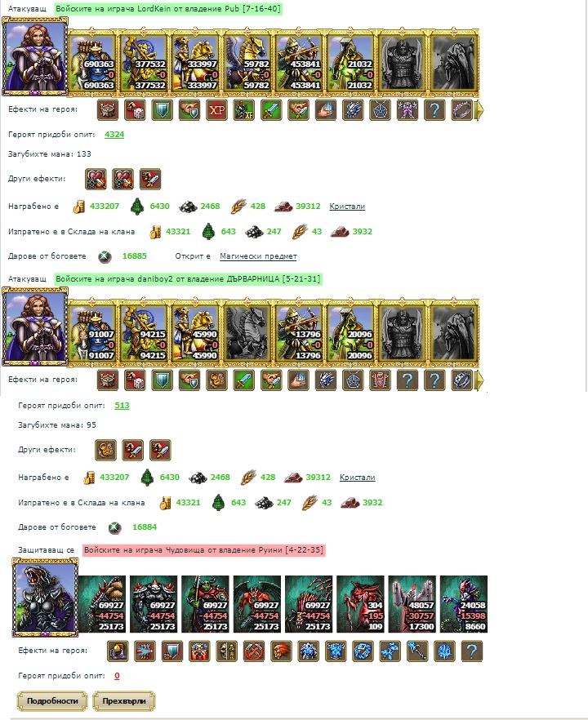Click the first Кристали link
The height and width of the screenshot is (720, 588).
(347, 207)
